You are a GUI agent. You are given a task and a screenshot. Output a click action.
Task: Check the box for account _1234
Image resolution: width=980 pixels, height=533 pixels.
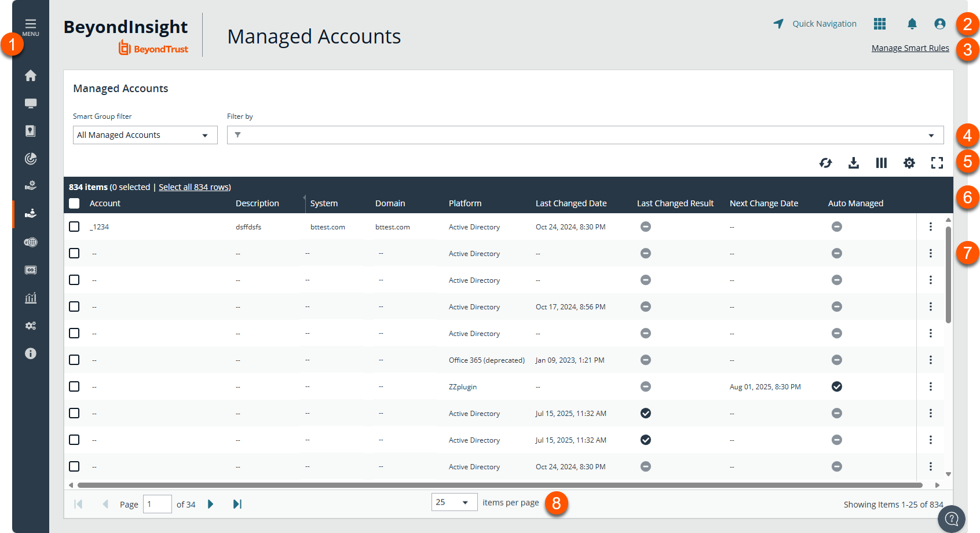74,227
